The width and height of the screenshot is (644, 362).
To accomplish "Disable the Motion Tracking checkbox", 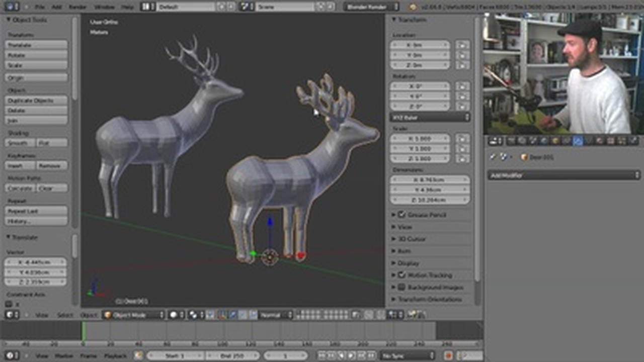I will [401, 275].
